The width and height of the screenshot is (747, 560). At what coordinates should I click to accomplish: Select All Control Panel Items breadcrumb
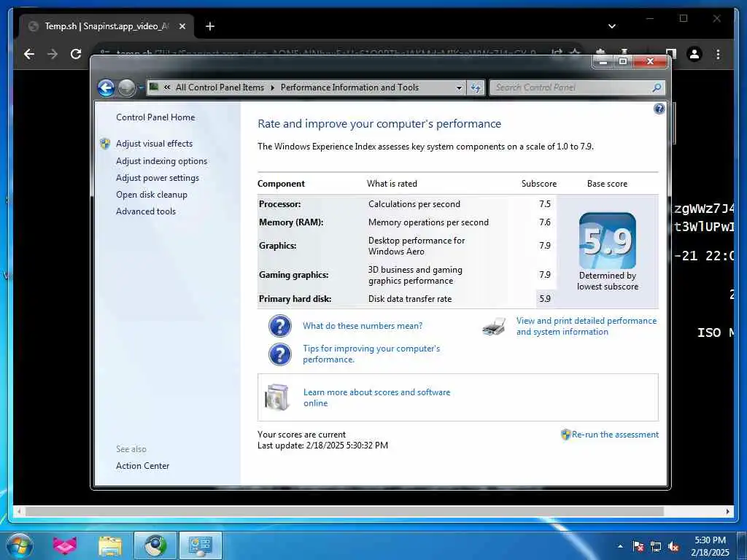point(220,87)
